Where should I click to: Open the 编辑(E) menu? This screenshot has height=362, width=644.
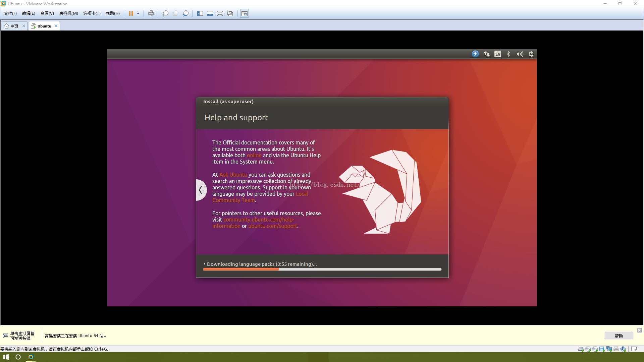tap(29, 13)
